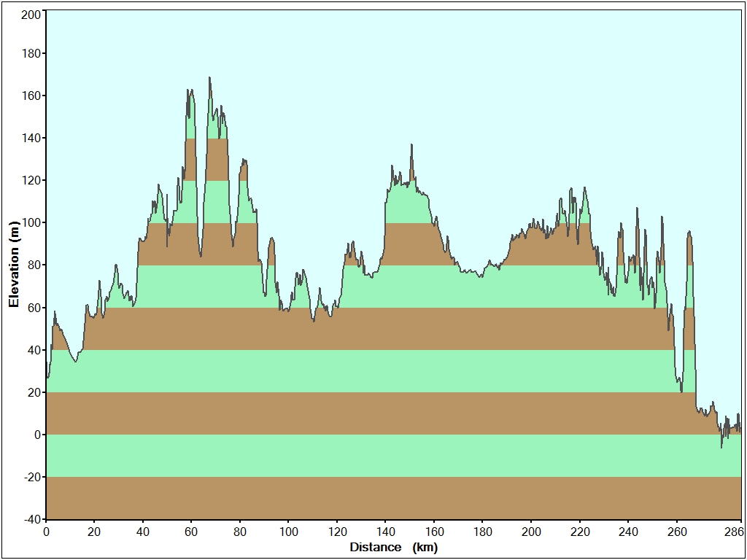Click the "Elevation (m)" vertical axis title
This screenshot has width=747, height=560.
coord(13,264)
